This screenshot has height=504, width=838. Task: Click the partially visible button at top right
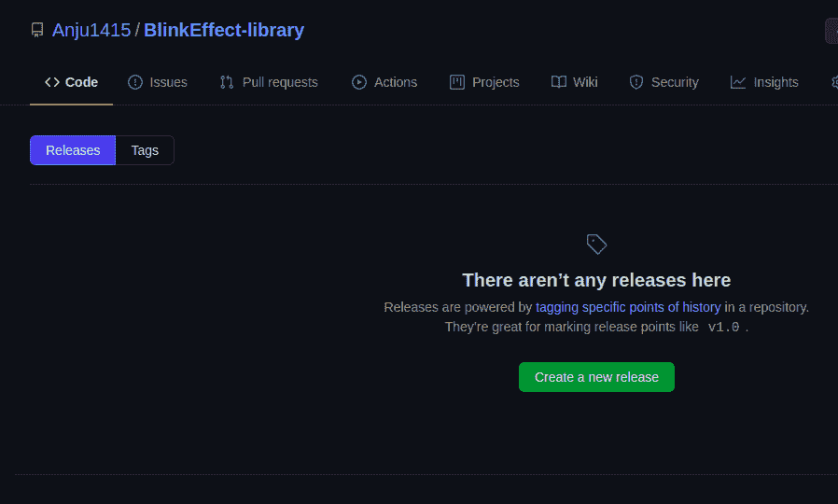pyautogui.click(x=831, y=31)
